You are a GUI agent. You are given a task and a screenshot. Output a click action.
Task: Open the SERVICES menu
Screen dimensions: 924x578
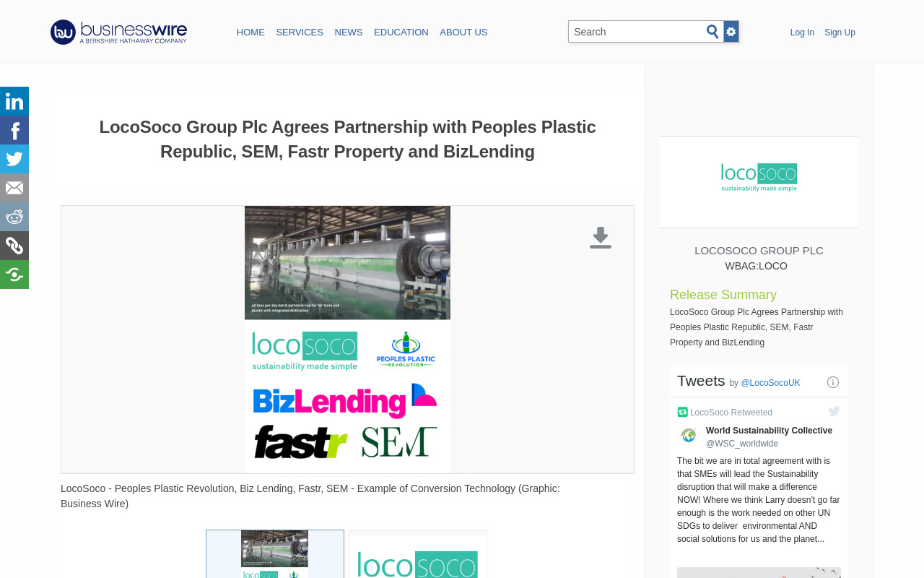pos(300,33)
